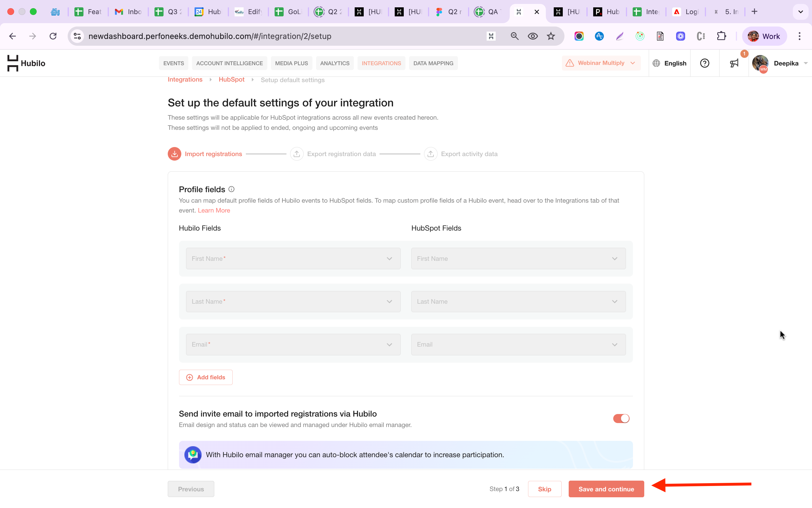Click the zoom magnifier icon in address bar
Image resolution: width=812 pixels, height=508 pixels.
tap(514, 36)
